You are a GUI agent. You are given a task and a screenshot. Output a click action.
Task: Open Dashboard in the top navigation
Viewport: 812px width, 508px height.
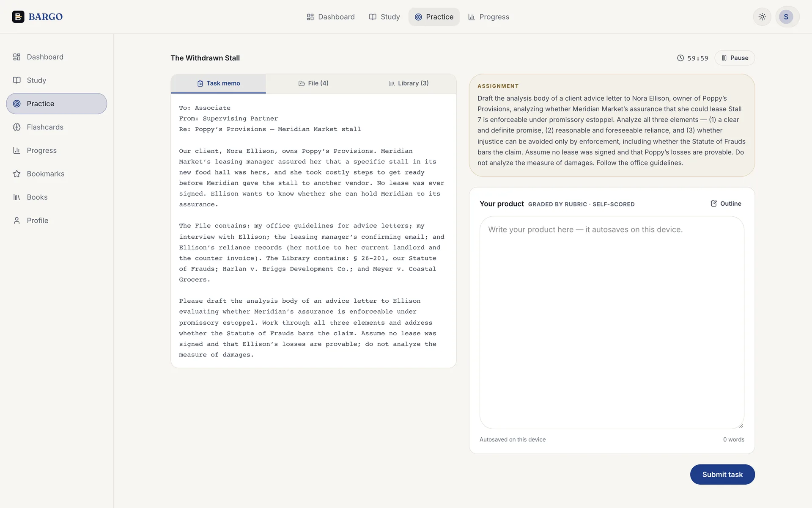pyautogui.click(x=331, y=17)
